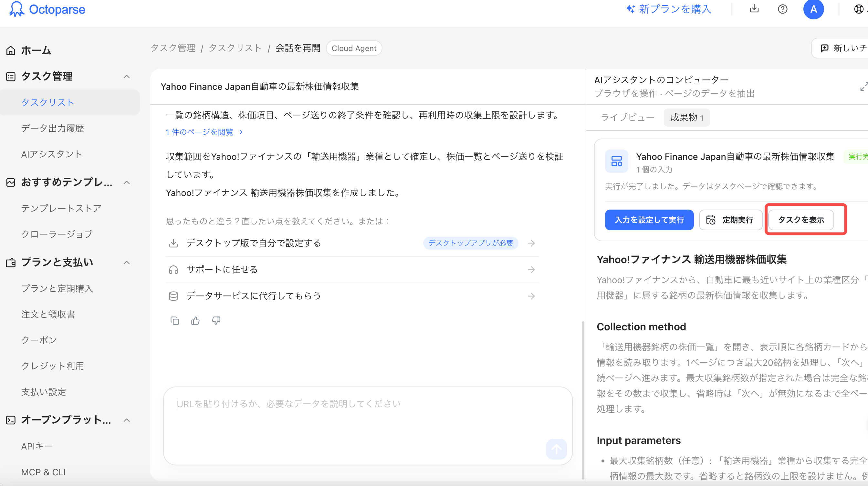The image size is (868, 486).
Task: Collapse the プランと支払い section chevron
Action: (x=127, y=263)
